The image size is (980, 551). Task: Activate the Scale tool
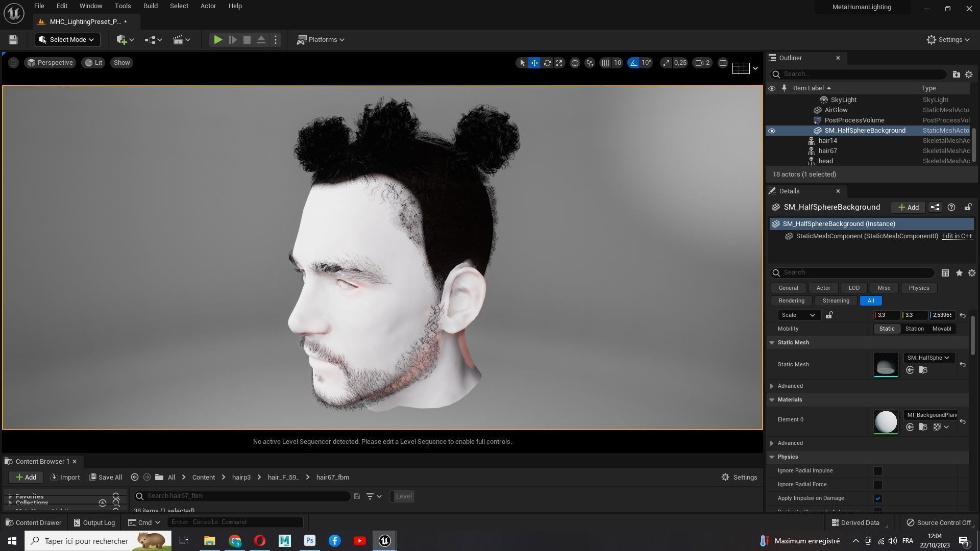pos(559,63)
